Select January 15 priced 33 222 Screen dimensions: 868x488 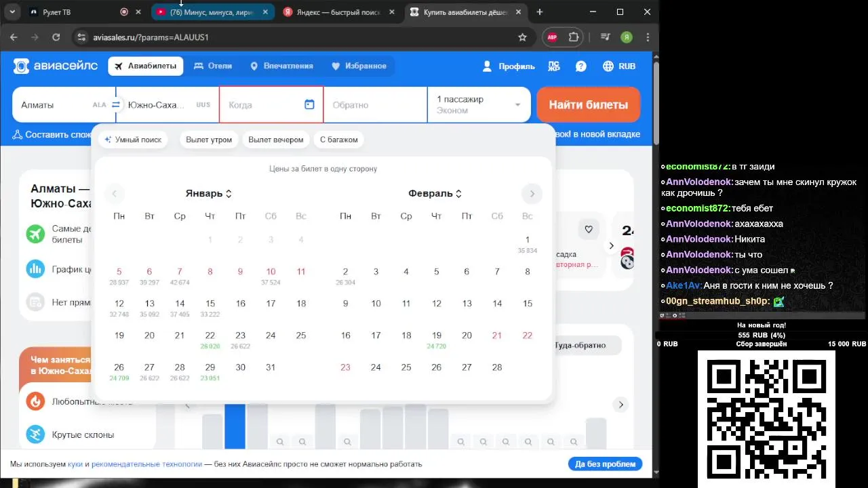pyautogui.click(x=210, y=308)
